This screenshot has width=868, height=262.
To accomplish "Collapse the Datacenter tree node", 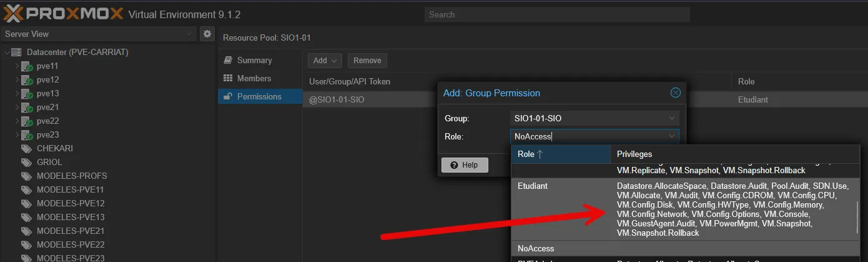I will (7, 53).
